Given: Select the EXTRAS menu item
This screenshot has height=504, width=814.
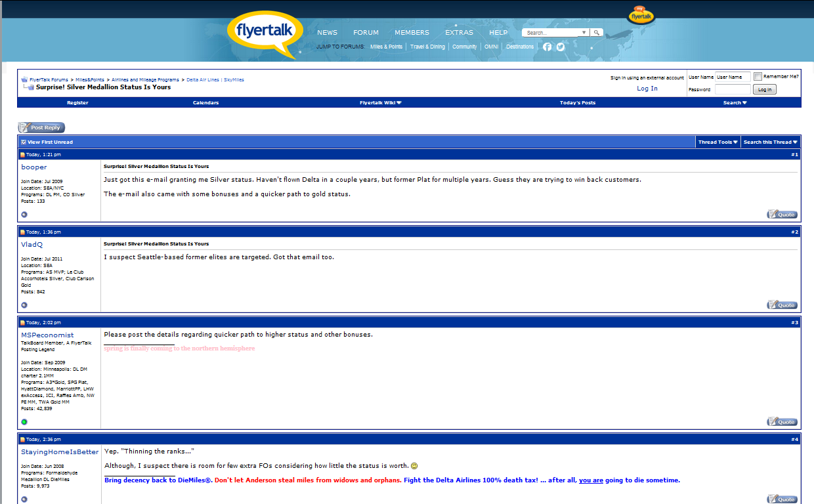Looking at the screenshot, I should pyautogui.click(x=459, y=33).
